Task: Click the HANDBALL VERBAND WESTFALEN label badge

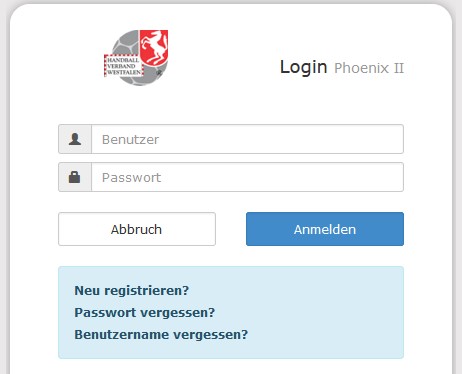Action: click(124, 66)
